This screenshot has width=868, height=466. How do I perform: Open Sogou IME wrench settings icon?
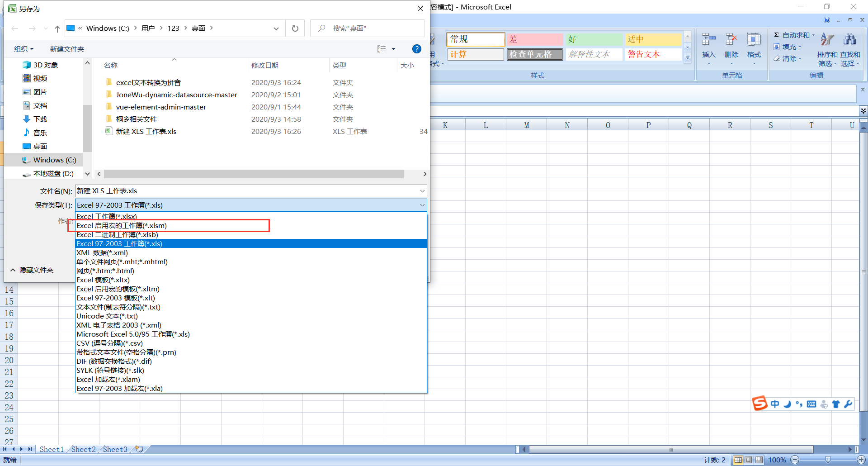(x=848, y=404)
